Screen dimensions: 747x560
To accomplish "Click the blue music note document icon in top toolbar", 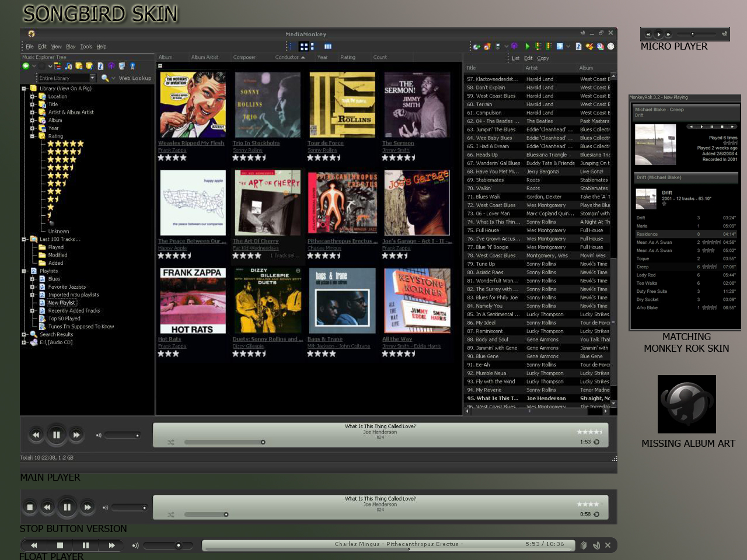I will [578, 46].
